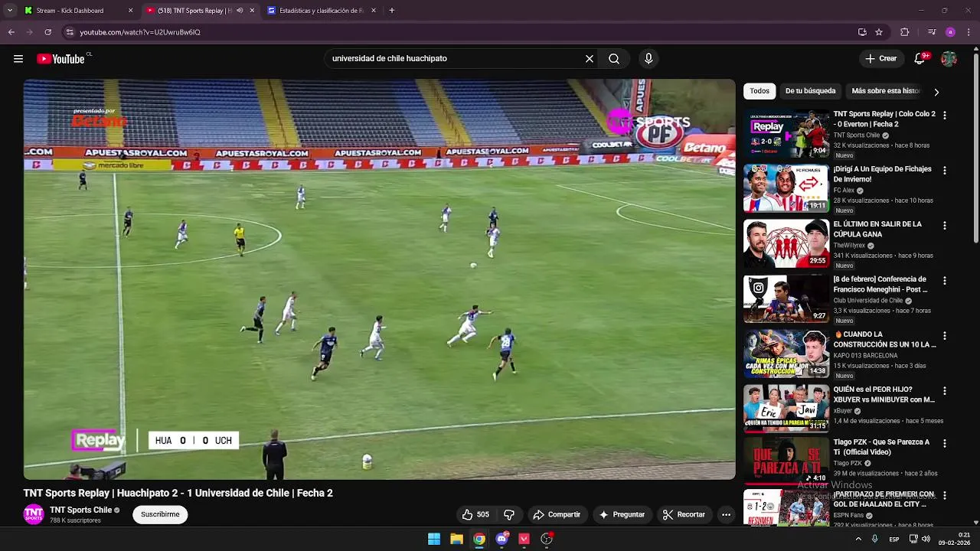Bookmark this page with the star

click(x=879, y=32)
